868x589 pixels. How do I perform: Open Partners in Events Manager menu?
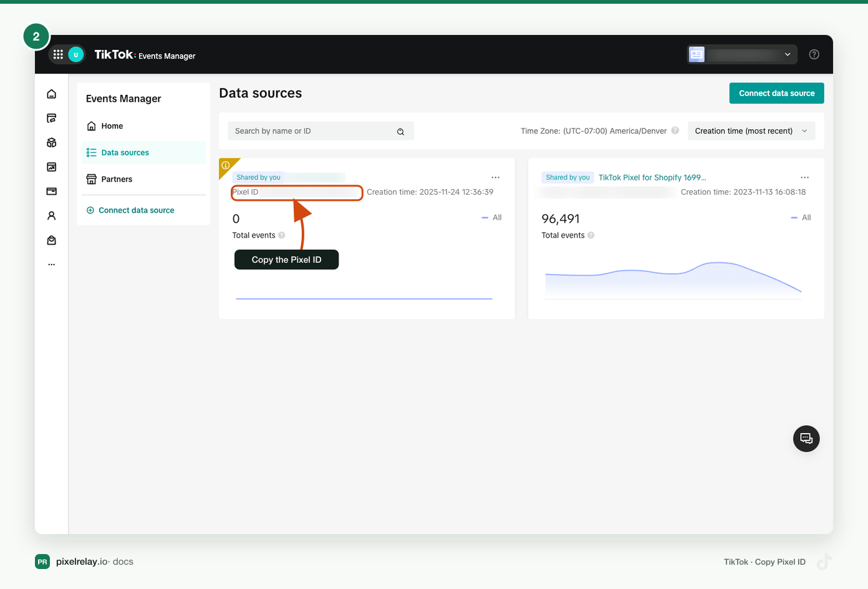click(x=143, y=179)
